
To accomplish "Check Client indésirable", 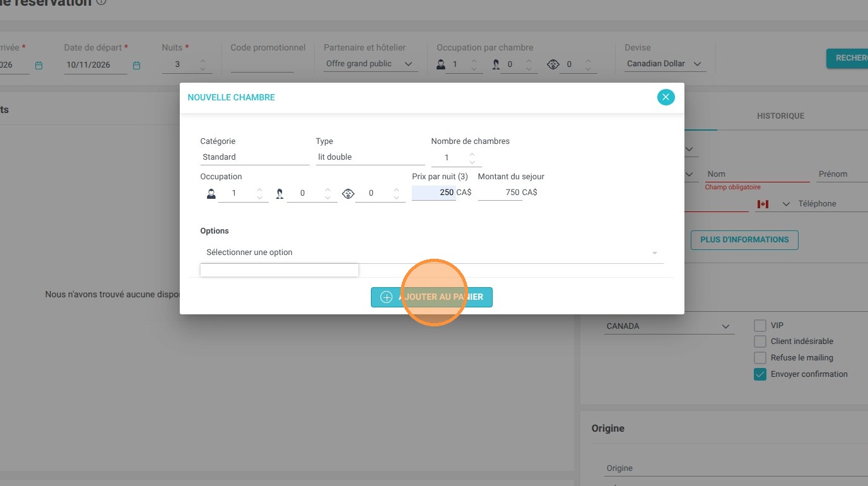I will click(760, 341).
